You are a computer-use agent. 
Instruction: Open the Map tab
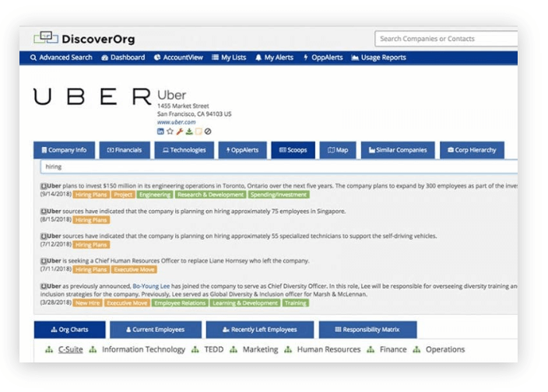tap(338, 150)
